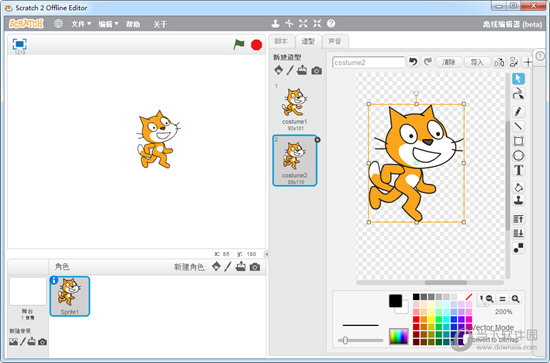
Task: Set costume center with crosshair icon
Action: (528, 62)
